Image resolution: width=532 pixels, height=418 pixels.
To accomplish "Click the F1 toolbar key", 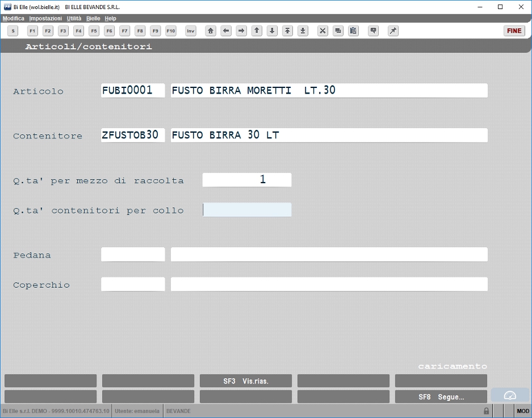I will pos(32,31).
